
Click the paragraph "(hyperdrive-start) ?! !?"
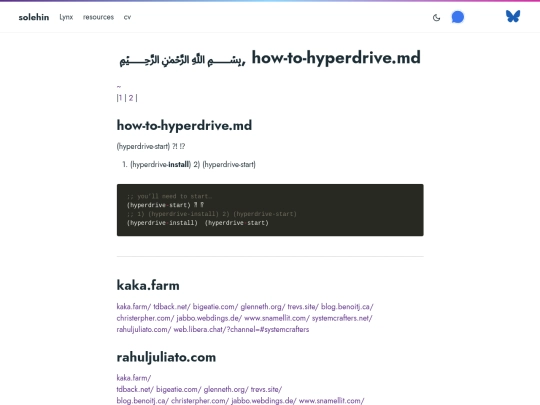point(151,146)
